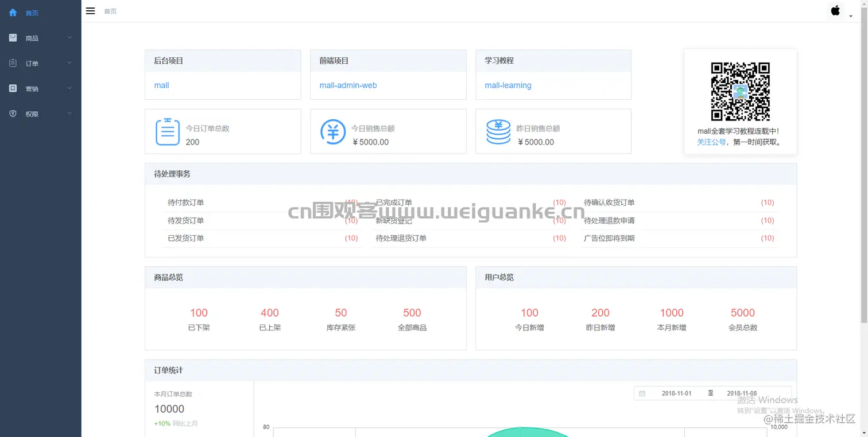Click the QR code image
Image resolution: width=868 pixels, height=437 pixels.
(741, 92)
